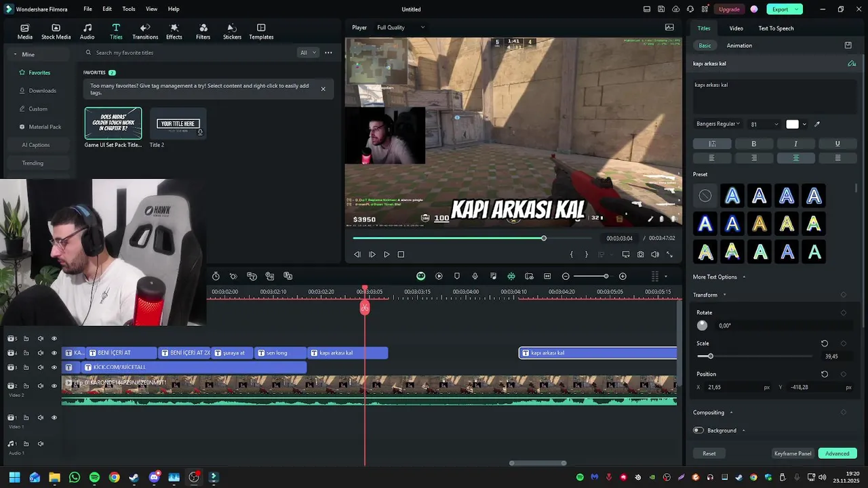
Task: Click the voiceover microphone icon in timeline toolbar
Action: pos(475,276)
